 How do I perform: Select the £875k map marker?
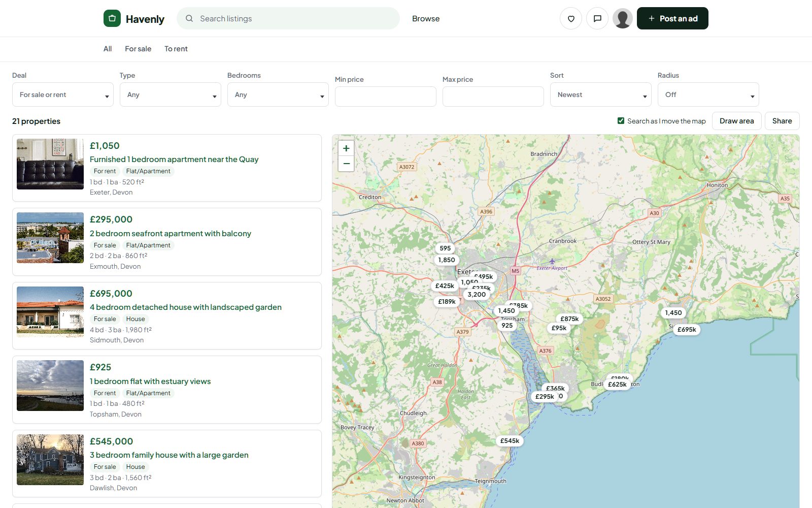tap(569, 319)
